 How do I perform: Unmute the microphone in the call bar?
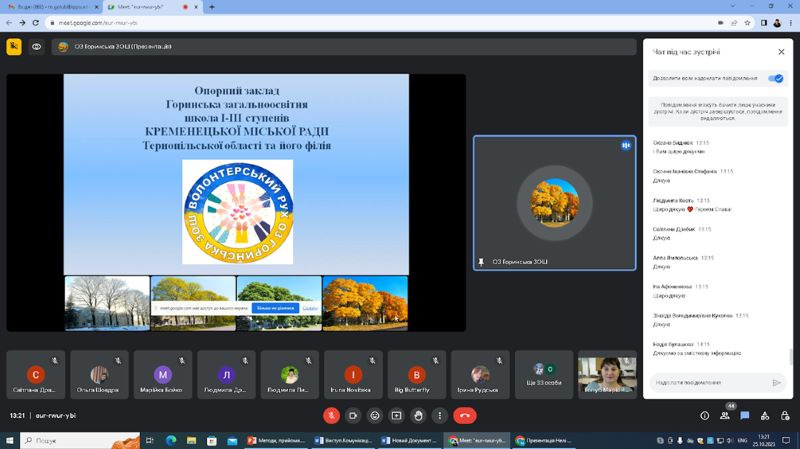tap(331, 415)
